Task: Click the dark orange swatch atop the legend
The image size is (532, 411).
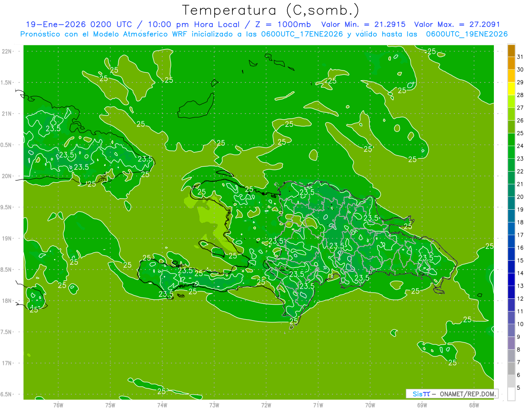Action: 511,51
